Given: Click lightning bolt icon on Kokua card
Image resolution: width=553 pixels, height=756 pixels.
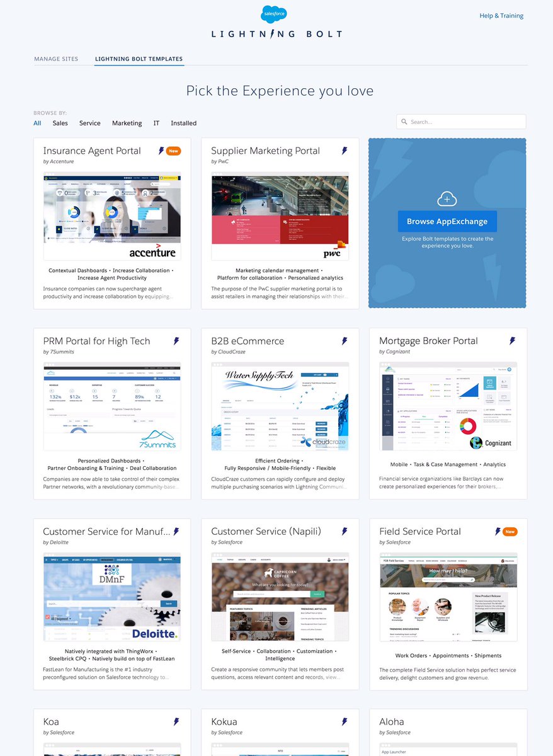Looking at the screenshot, I should coord(345,722).
